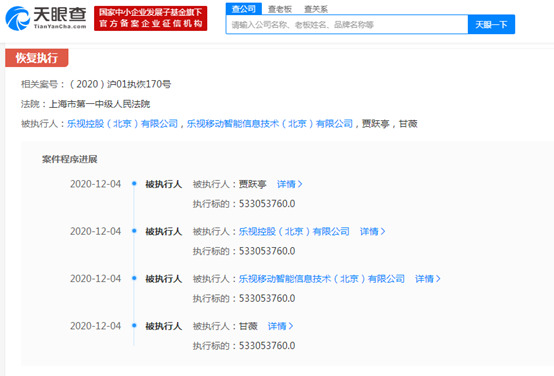Image resolution: width=554 pixels, height=376 pixels.
Task: Select the 查公司 search tab
Action: [x=244, y=9]
